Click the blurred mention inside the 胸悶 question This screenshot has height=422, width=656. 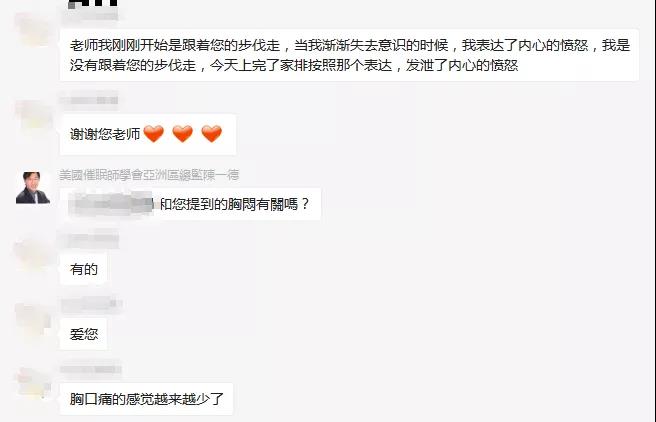110,204
